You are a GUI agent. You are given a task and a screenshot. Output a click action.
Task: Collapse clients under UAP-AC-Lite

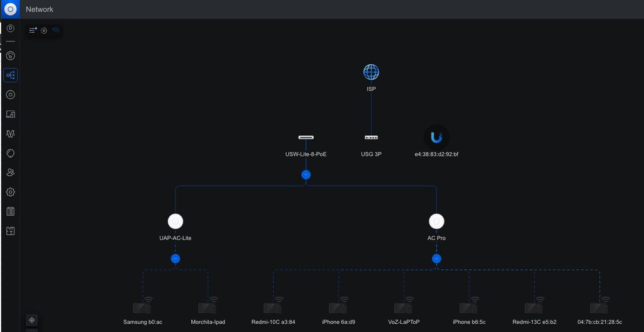tap(175, 258)
